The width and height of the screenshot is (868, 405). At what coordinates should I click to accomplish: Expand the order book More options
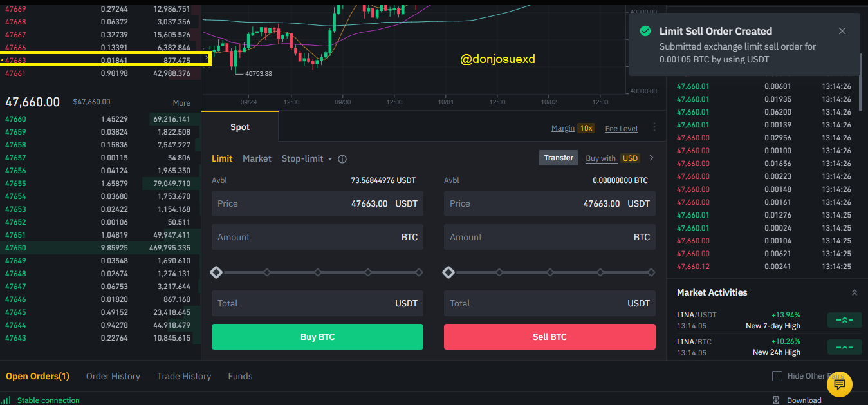coord(181,103)
